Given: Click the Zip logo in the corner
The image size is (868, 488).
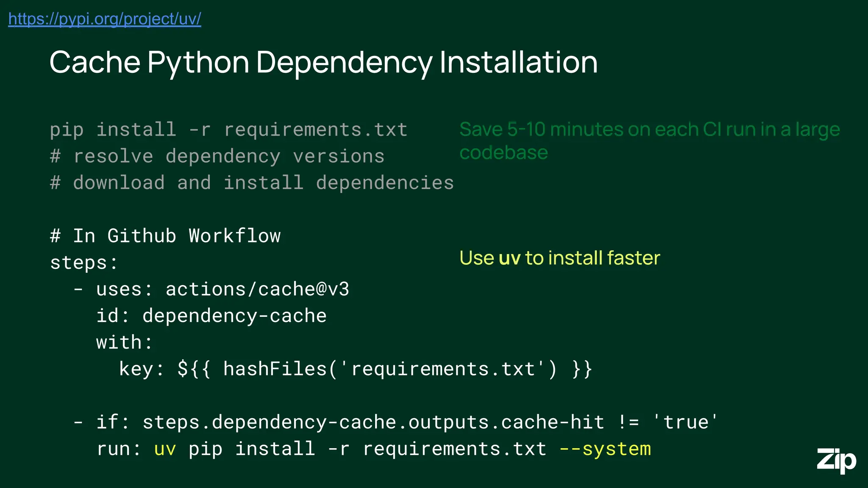Looking at the screenshot, I should pos(836,460).
